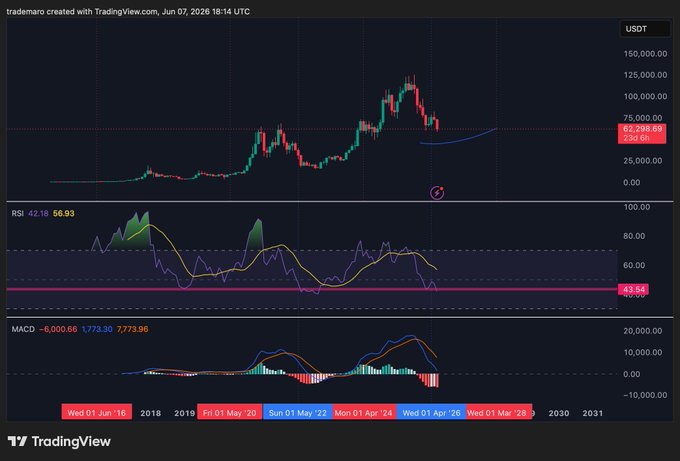Viewport: 680px width, 461px height.
Task: Select the Wed 01 Jun '16 date marker
Action: click(x=96, y=413)
